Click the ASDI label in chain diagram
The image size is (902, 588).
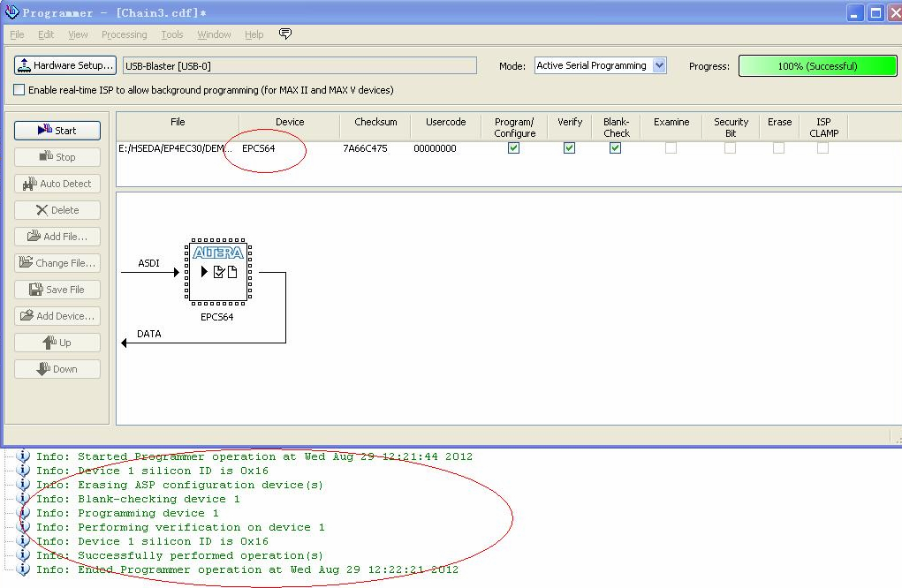point(148,263)
